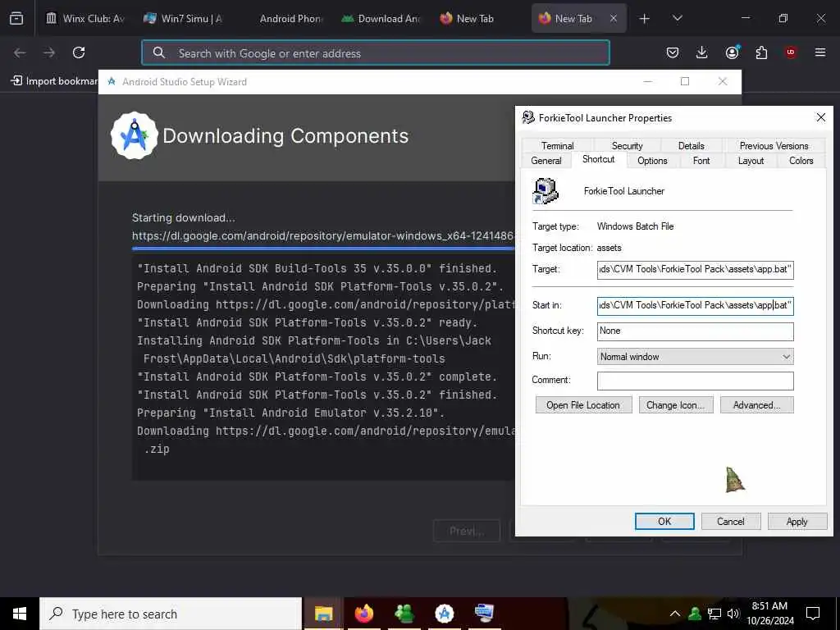Open the notification center icon
The image size is (840, 630).
[x=813, y=614]
